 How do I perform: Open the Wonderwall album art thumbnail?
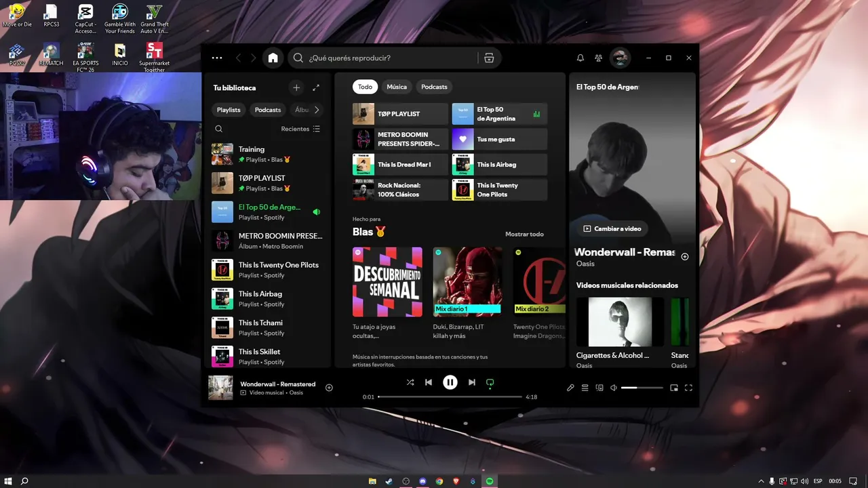[220, 388]
